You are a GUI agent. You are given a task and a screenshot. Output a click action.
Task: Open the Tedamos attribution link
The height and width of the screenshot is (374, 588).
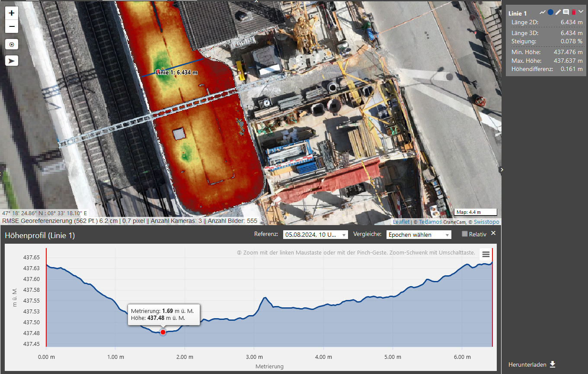tap(431, 222)
